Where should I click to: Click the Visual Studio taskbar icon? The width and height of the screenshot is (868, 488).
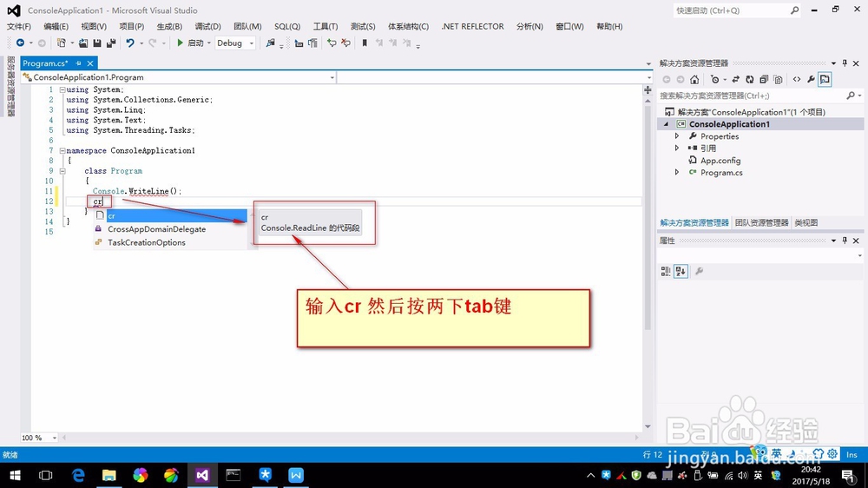click(202, 475)
